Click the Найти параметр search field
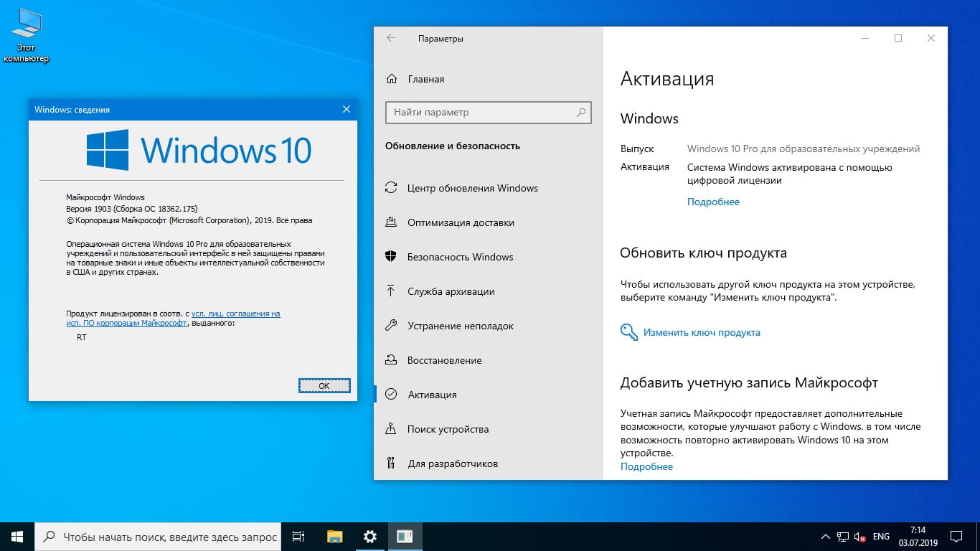The width and height of the screenshot is (980, 551). pyautogui.click(x=481, y=113)
